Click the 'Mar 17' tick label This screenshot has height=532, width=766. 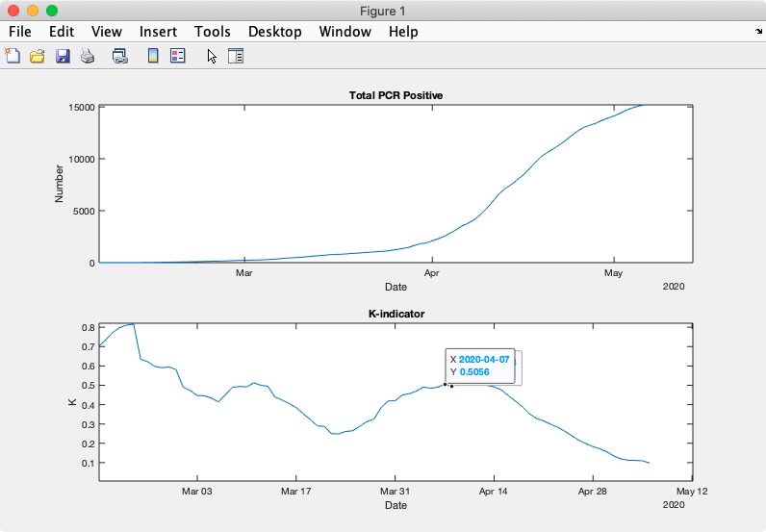296,491
